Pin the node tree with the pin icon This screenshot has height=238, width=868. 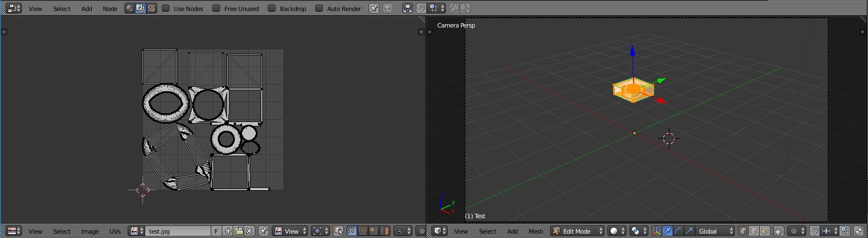click(374, 8)
